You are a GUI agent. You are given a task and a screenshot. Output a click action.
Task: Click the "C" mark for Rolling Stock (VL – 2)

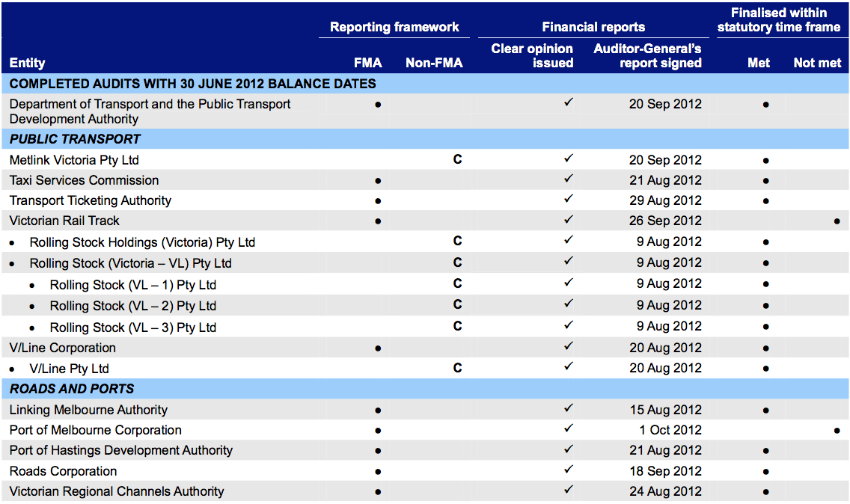click(x=457, y=304)
